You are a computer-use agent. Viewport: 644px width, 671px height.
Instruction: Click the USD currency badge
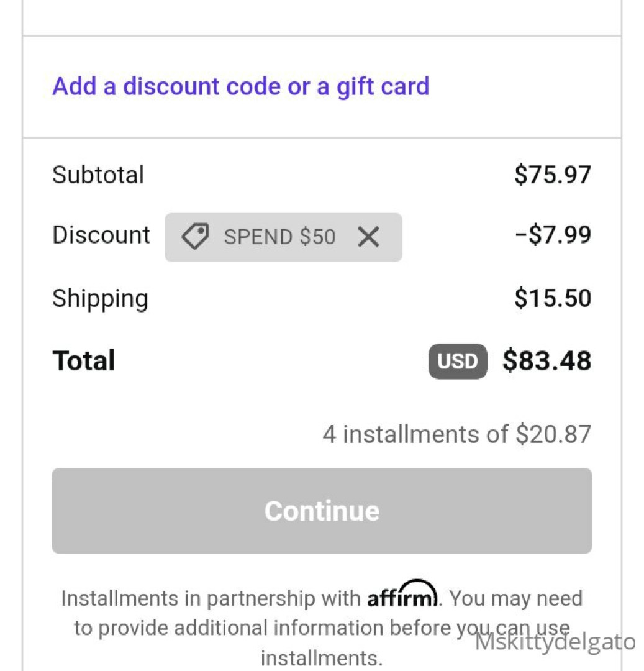click(457, 361)
